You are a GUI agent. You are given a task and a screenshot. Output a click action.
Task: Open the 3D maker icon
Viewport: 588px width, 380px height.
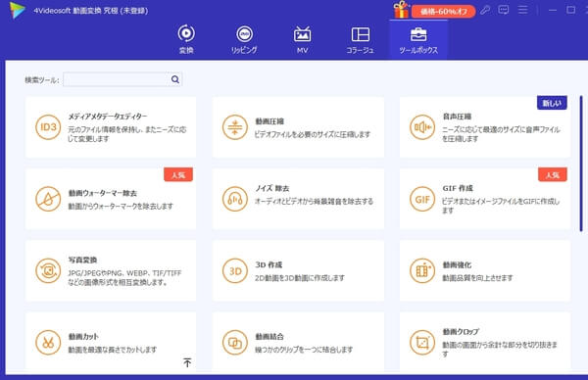pos(235,270)
